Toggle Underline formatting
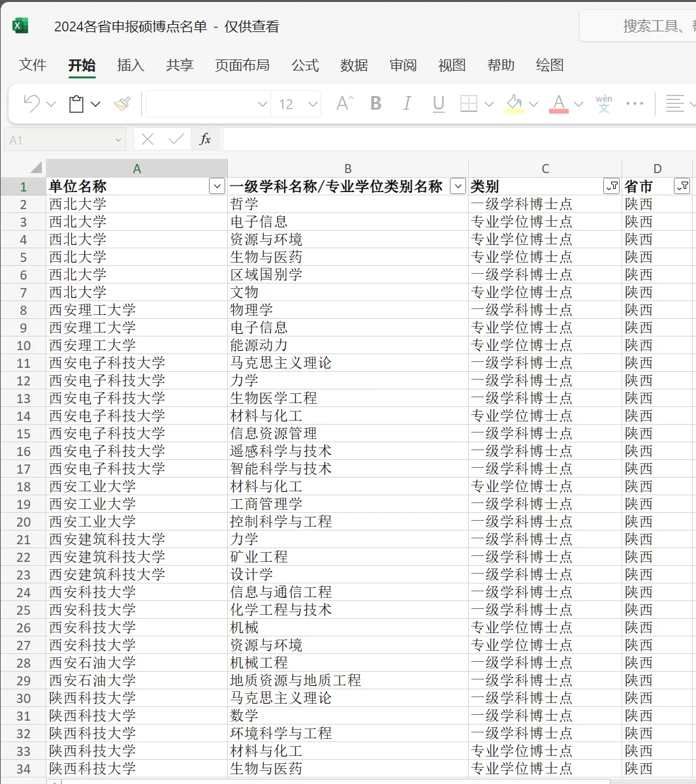Screen dimensions: 696x784 (x=438, y=104)
